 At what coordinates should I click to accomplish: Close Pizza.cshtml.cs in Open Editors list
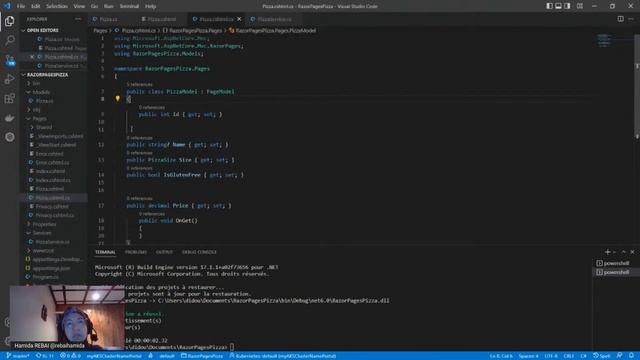(32, 57)
